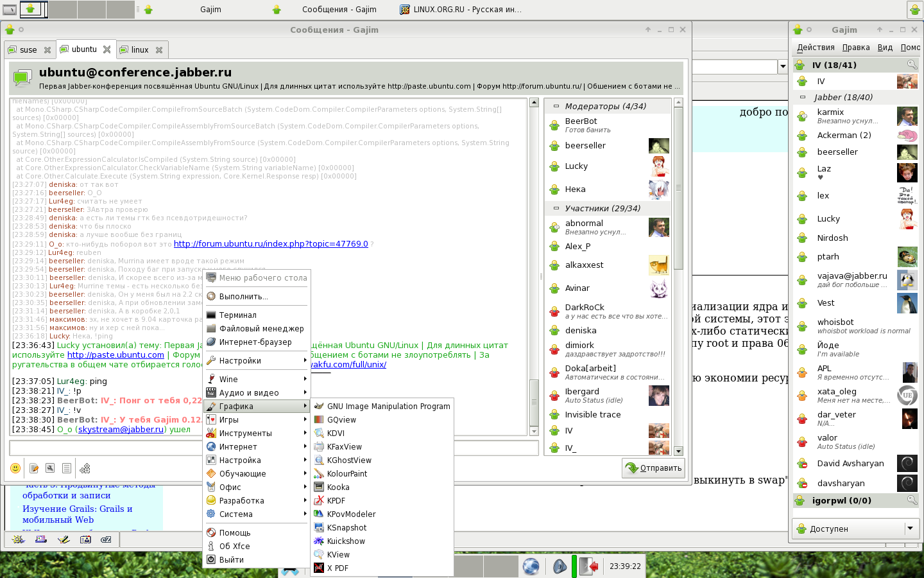Click the document-with-pencil icon below message box

pos(34,468)
